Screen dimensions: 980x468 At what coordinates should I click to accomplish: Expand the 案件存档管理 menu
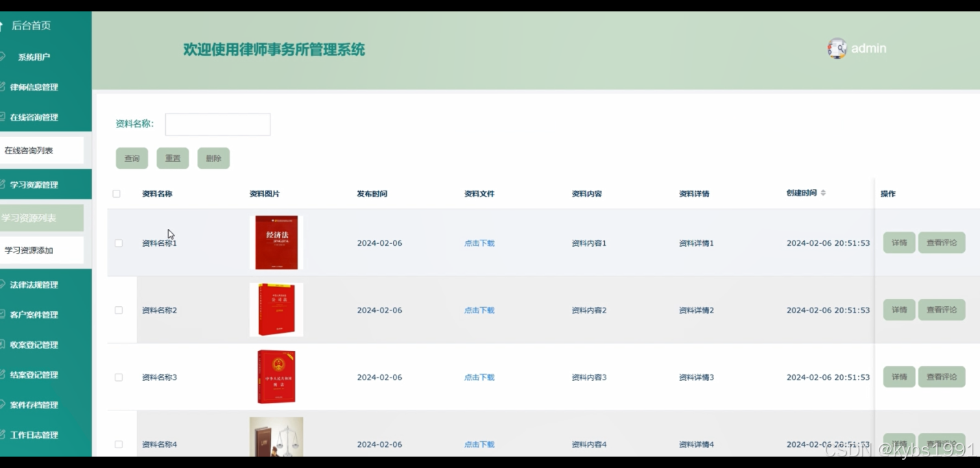(45, 405)
